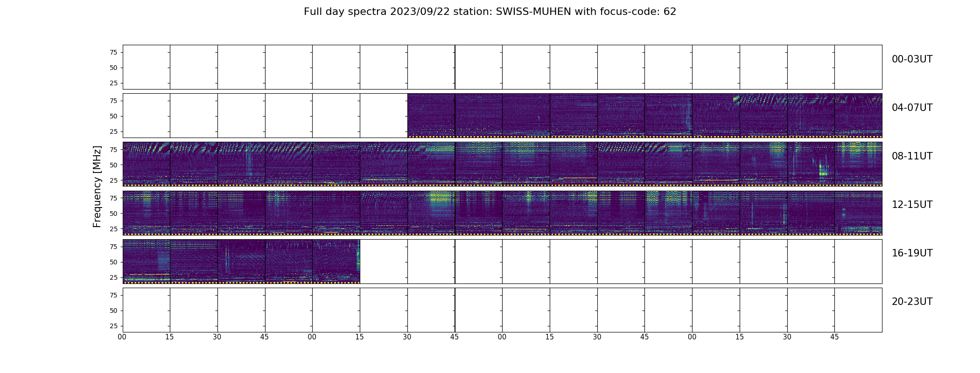
Task: Click the 75 tick of the 00-03UT row
Action: coord(113,52)
